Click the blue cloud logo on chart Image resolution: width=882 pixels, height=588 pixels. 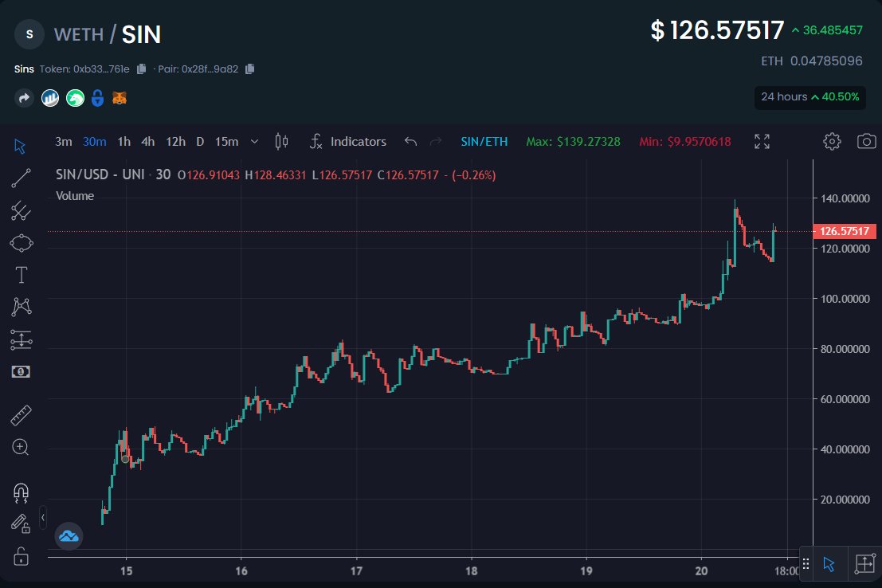pos(69,535)
